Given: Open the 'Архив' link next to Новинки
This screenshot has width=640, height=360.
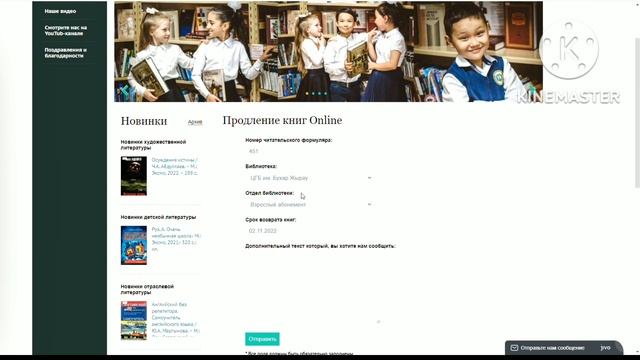Looking at the screenshot, I should pyautogui.click(x=195, y=122).
